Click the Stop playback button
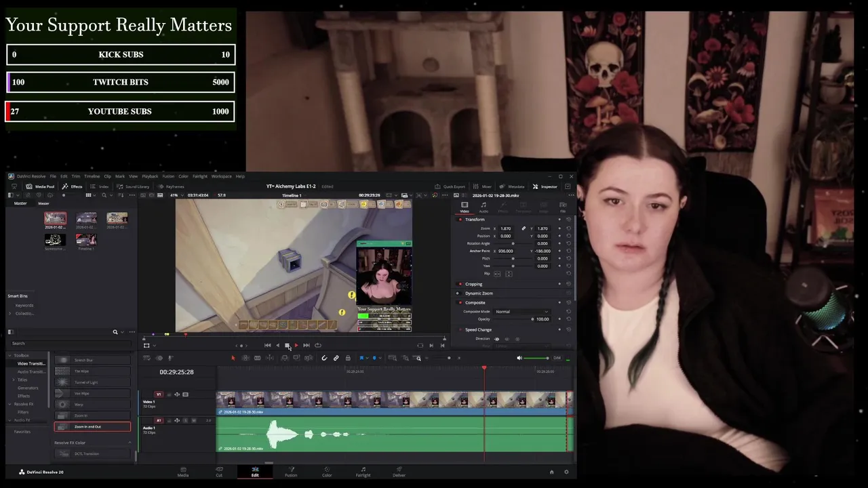This screenshot has height=488, width=868. point(287,345)
